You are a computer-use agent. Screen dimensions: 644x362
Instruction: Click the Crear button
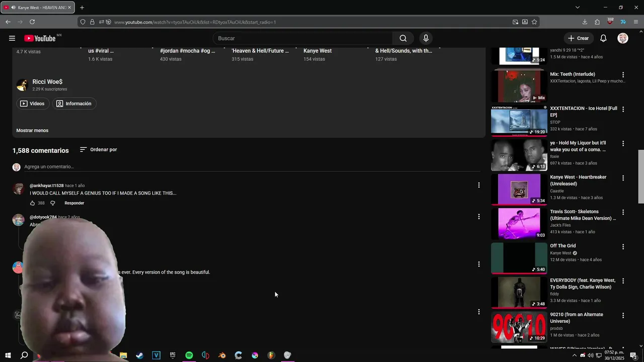[578, 38]
